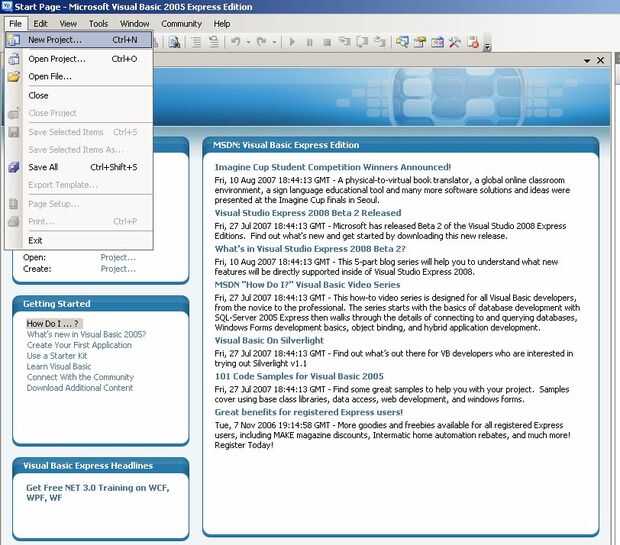This screenshot has height=545, width=620.
Task: Click the Visual Basic title bar icon
Action: 7,6
